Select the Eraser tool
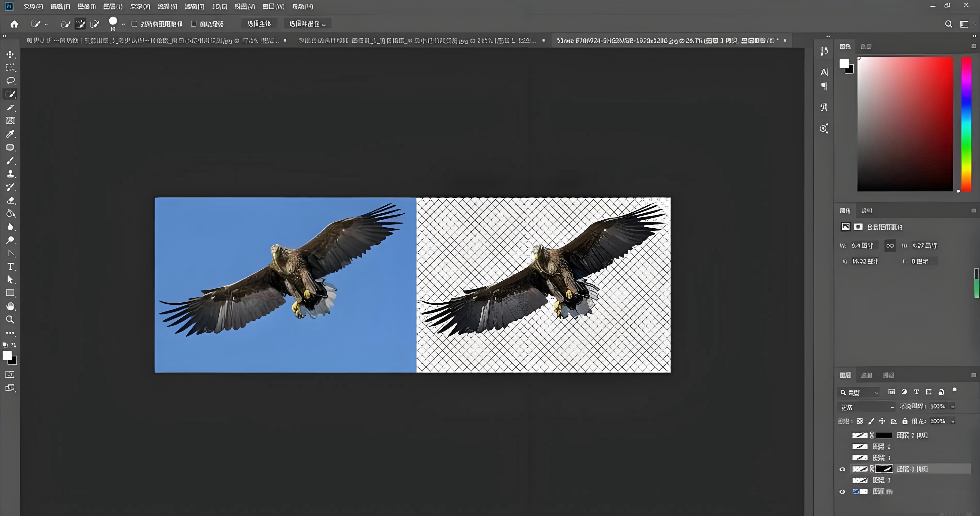Viewport: 980px width, 516px height. pyautogui.click(x=10, y=200)
